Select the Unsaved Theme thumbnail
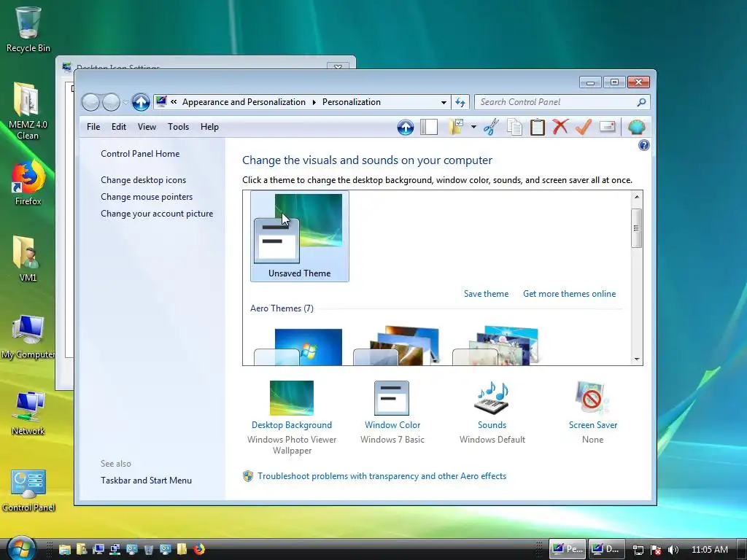This screenshot has height=560, width=747. (300, 236)
